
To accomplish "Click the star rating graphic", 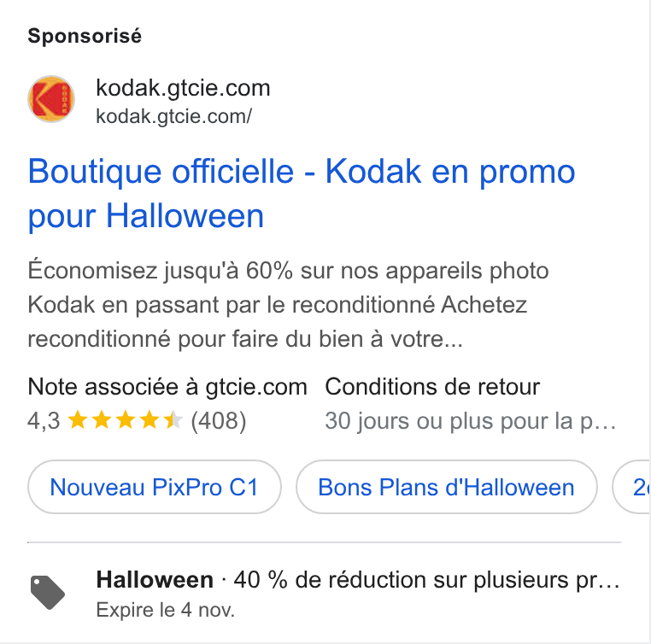I will click(125, 420).
